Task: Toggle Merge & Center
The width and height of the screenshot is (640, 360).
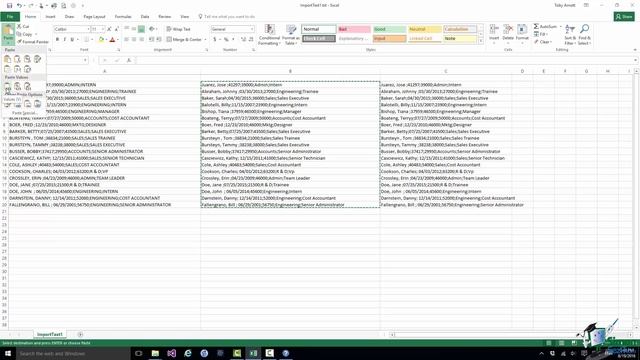Action: [184, 40]
